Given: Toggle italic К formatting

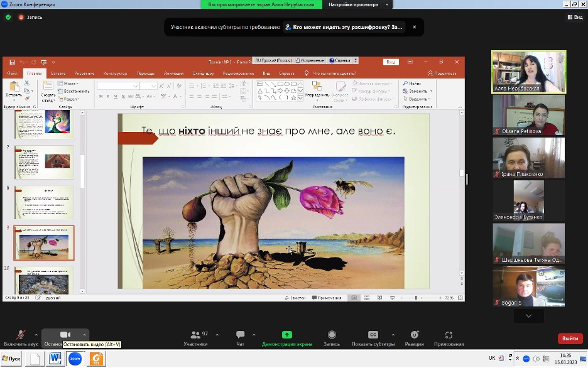Looking at the screenshot, I should click(x=108, y=96).
